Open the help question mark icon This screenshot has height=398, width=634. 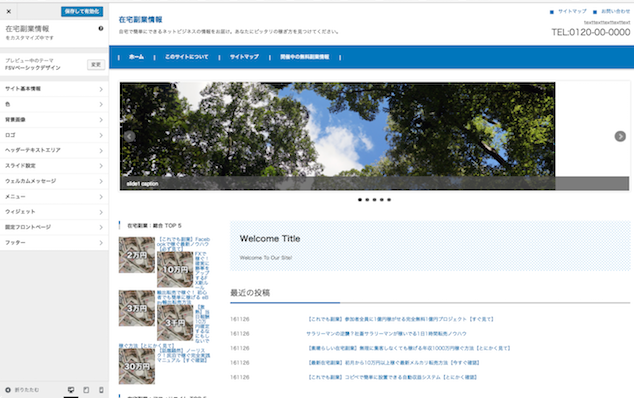click(101, 28)
